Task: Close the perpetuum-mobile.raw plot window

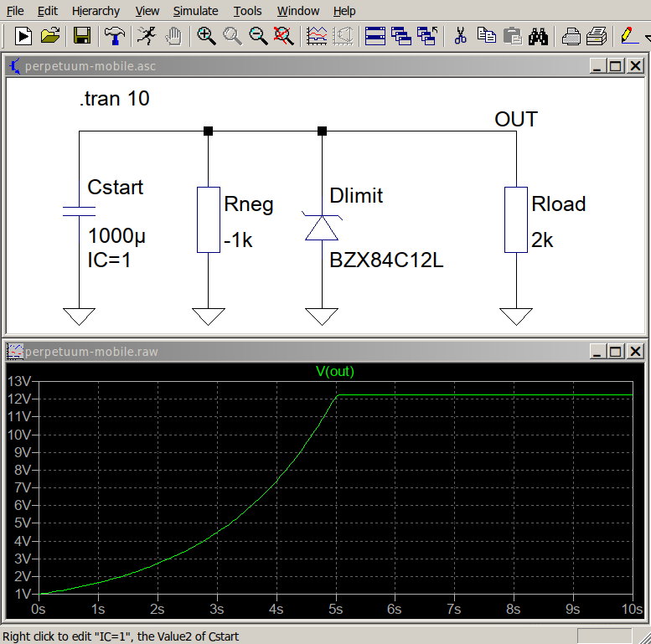Action: coord(636,352)
